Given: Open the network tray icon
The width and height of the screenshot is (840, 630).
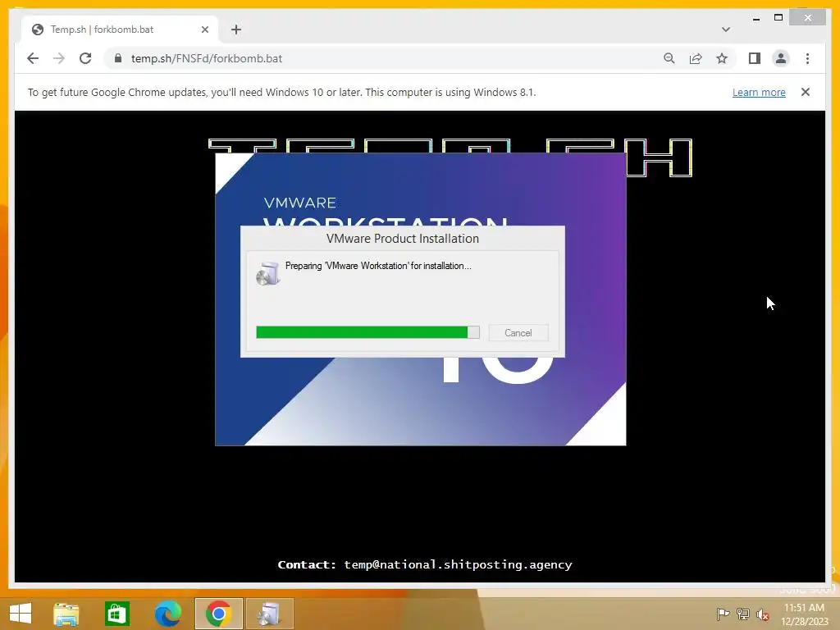Looking at the screenshot, I should tap(742, 614).
